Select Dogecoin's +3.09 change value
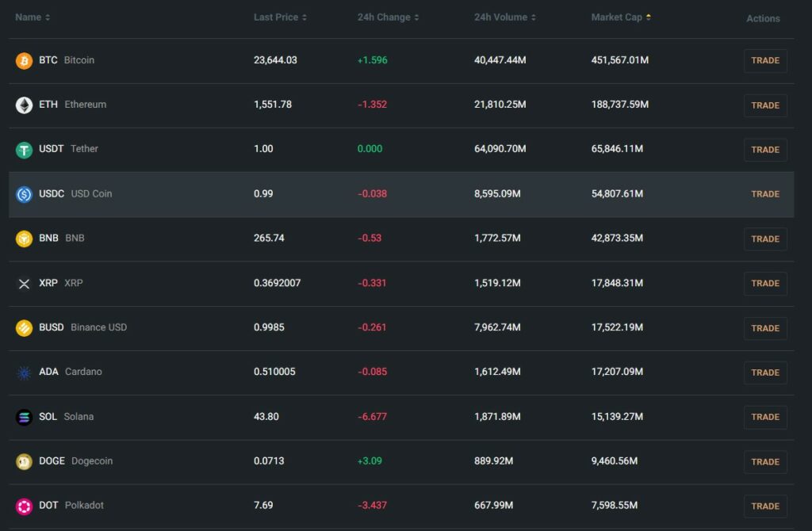812x531 pixels. 370,461
